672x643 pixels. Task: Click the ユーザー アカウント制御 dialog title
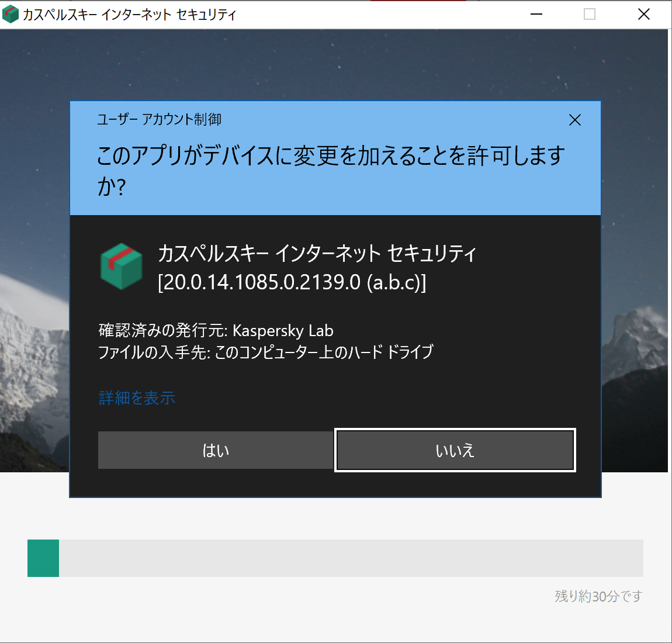pos(160,119)
